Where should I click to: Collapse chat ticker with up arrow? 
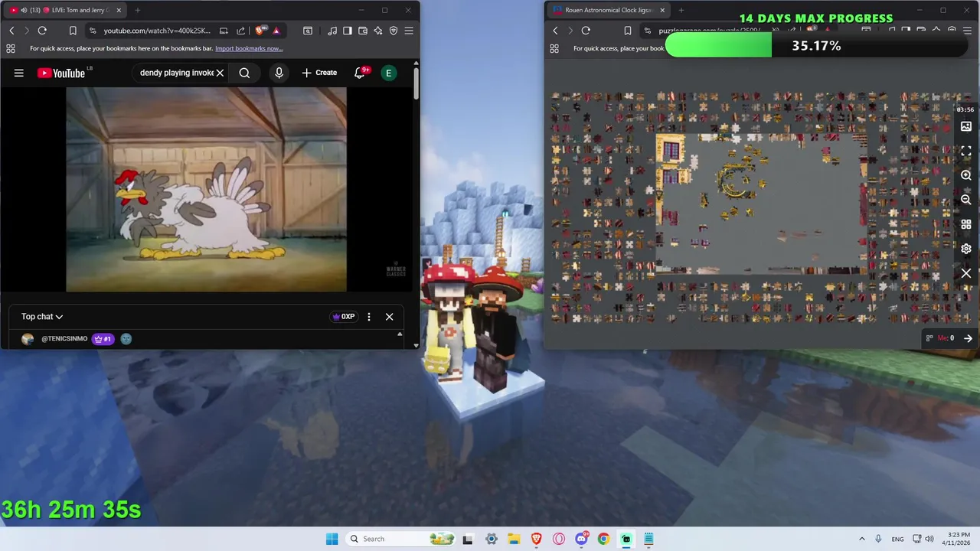tap(400, 334)
